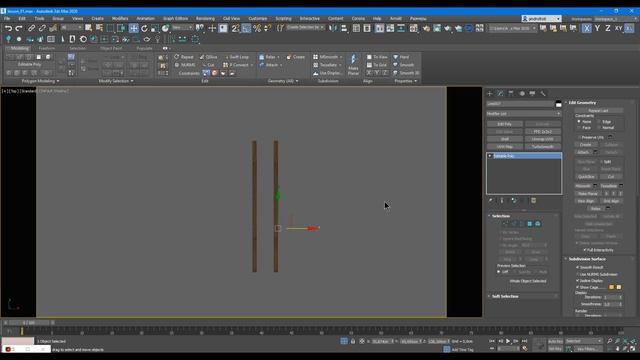Click the object color swatch beside name
This screenshot has height=360, width=640.
[x=558, y=104]
